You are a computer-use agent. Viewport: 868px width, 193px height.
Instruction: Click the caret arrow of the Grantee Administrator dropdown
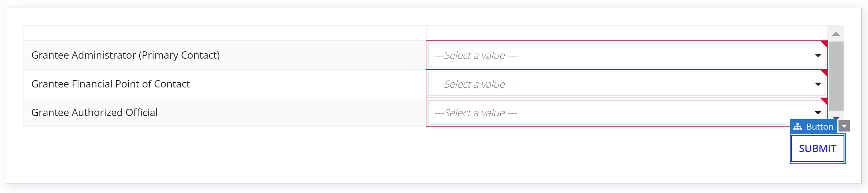pos(818,55)
